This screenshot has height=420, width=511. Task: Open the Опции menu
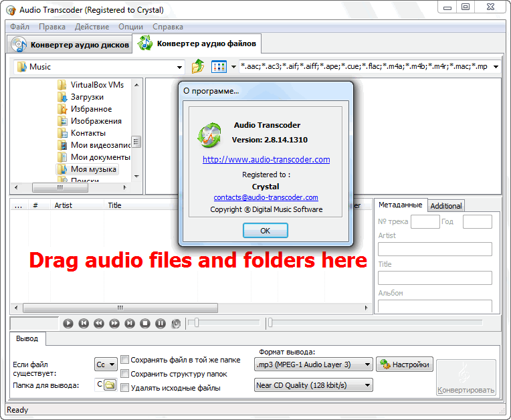pyautogui.click(x=130, y=27)
